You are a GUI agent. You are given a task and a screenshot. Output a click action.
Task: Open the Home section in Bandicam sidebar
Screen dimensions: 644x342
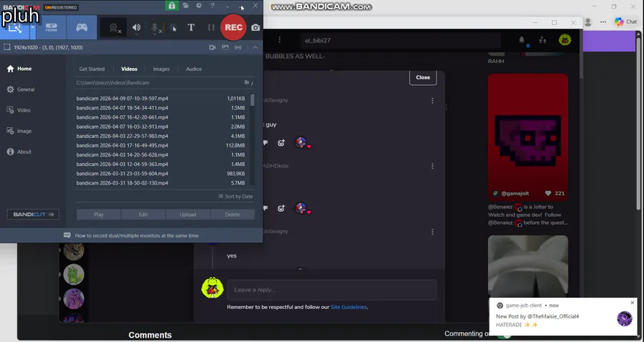(x=19, y=69)
